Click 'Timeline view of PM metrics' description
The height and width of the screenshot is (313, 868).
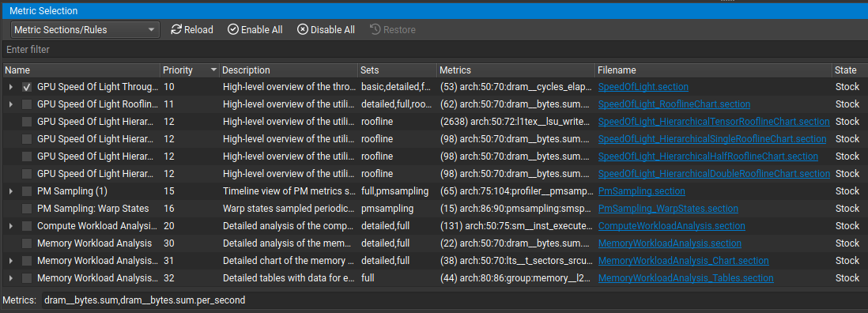pyautogui.click(x=289, y=191)
